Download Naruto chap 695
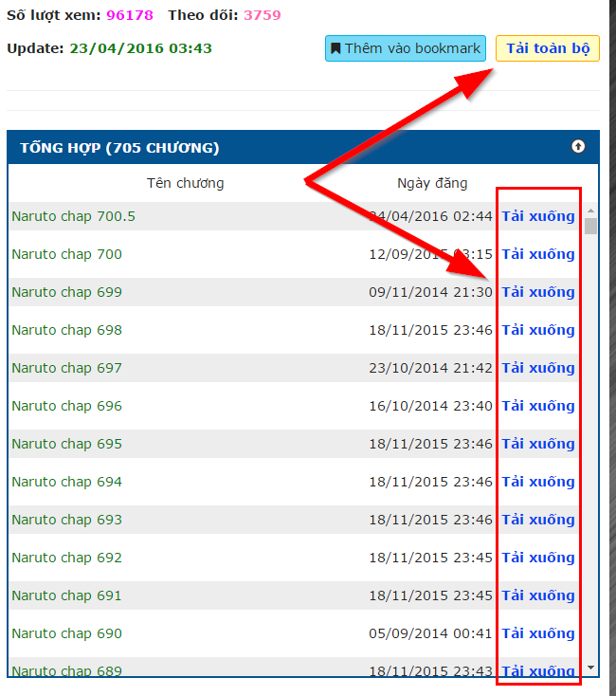This screenshot has height=696, width=616. 538,444
